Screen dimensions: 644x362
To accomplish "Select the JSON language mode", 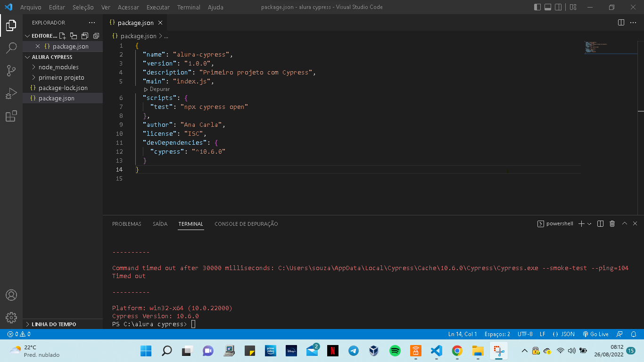I will (563, 334).
